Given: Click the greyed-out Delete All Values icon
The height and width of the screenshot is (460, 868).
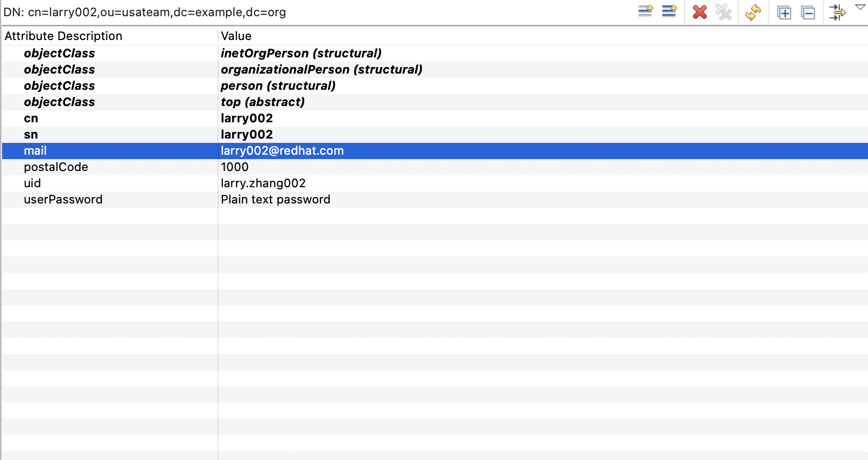Looking at the screenshot, I should coord(724,12).
